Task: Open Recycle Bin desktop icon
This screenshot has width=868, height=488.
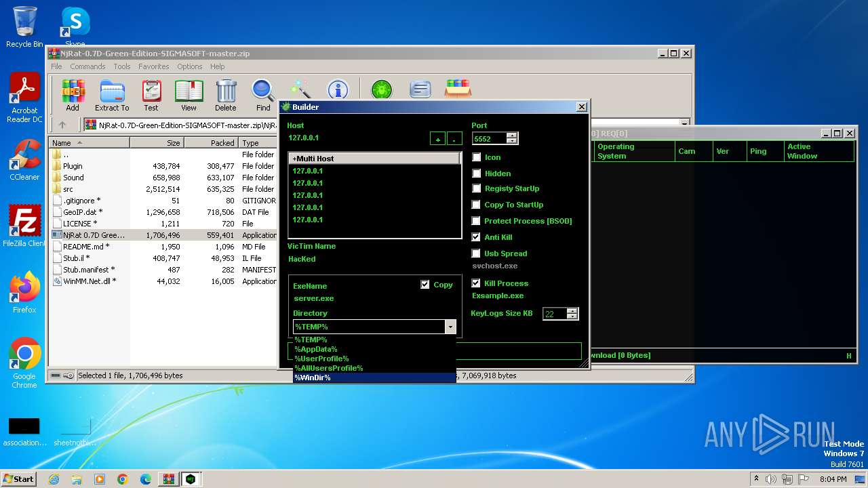Action: pyautogui.click(x=24, y=26)
